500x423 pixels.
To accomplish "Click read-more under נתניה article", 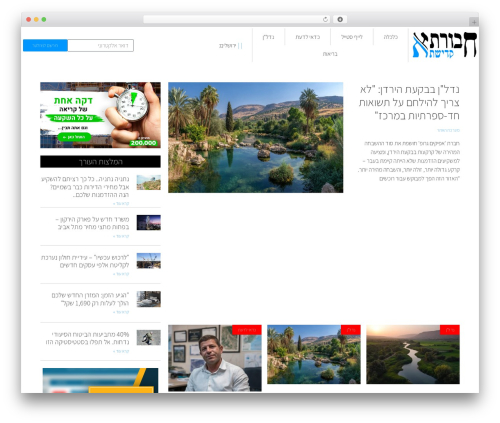I will (x=121, y=203).
